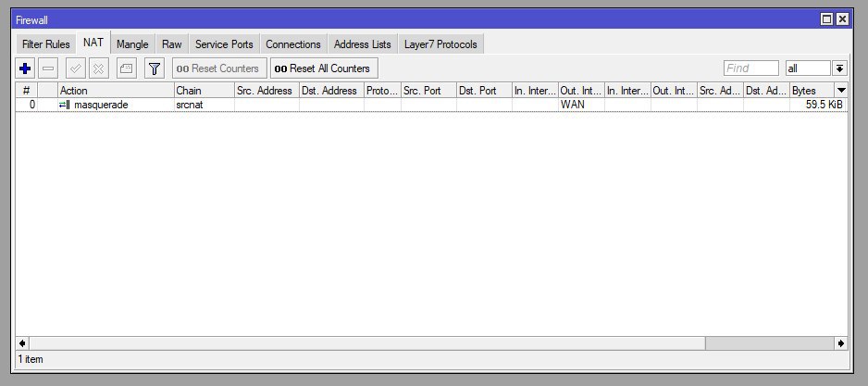Viewport: 868px width, 386px height.
Task: Sort by Dst. Address column header
Action: pos(331,91)
